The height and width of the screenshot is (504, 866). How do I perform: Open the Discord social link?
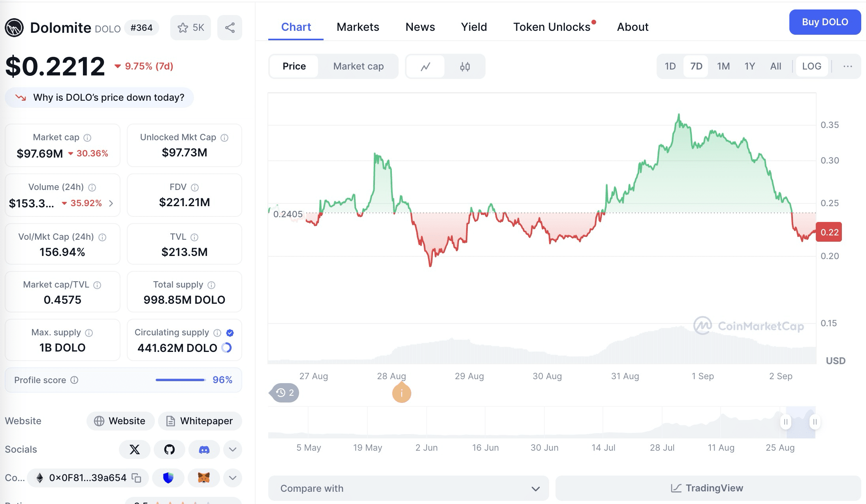coord(204,449)
